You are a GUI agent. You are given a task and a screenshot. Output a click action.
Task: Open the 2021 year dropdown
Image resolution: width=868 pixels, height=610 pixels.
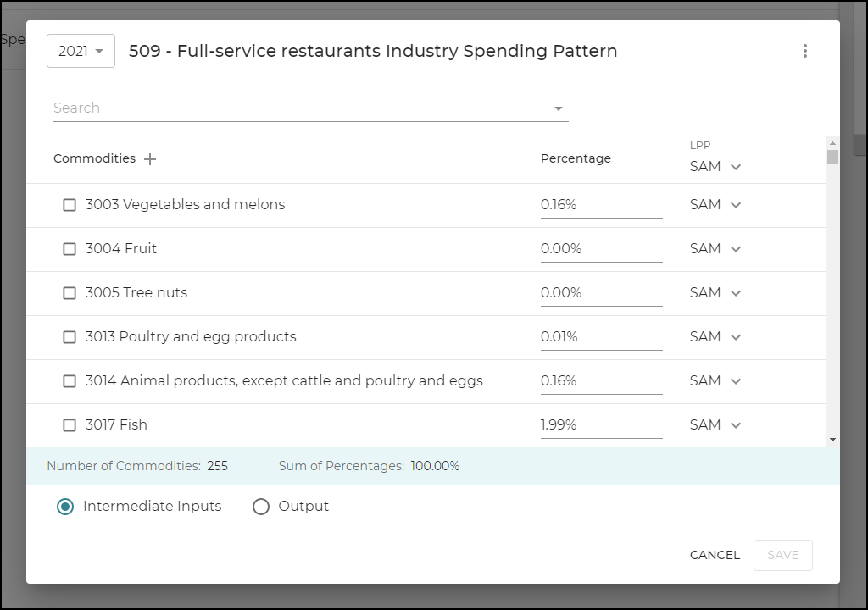[x=81, y=51]
